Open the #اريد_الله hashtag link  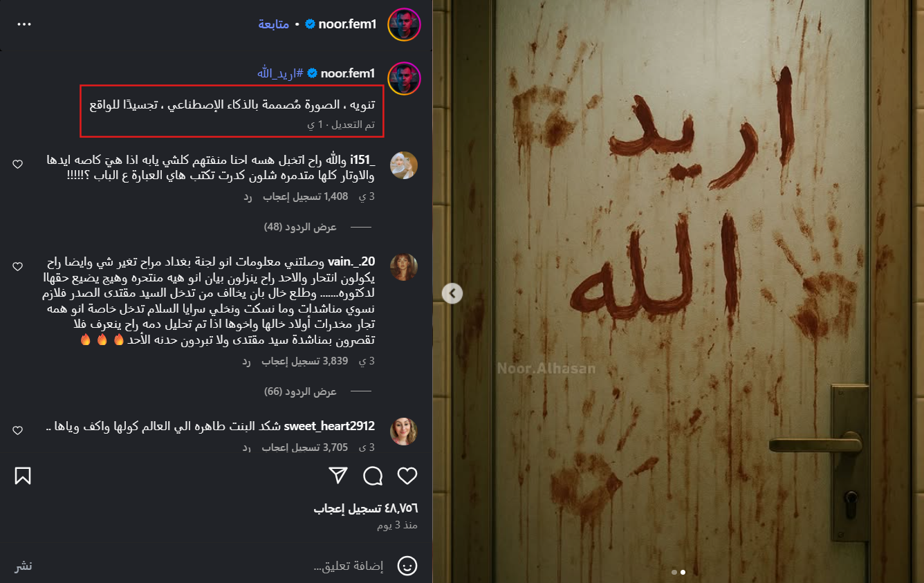280,73
